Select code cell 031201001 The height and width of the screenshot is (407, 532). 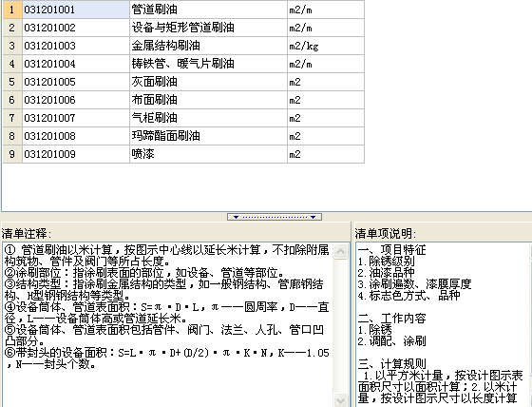(76, 10)
